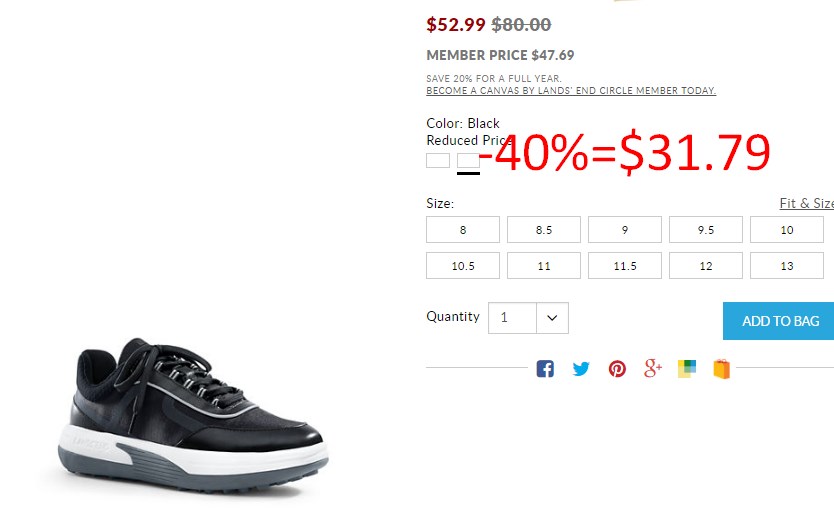Choose size 13
Image resolution: width=834 pixels, height=520 pixels.
787,266
